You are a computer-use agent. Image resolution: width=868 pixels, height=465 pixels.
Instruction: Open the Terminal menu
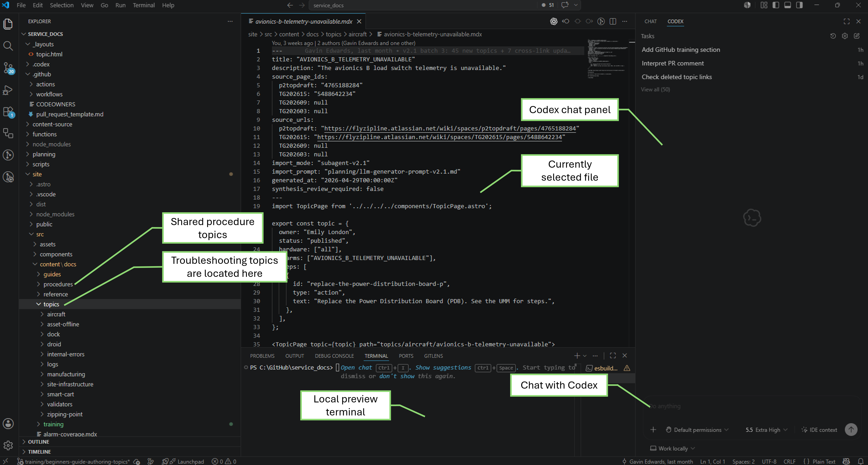point(144,5)
